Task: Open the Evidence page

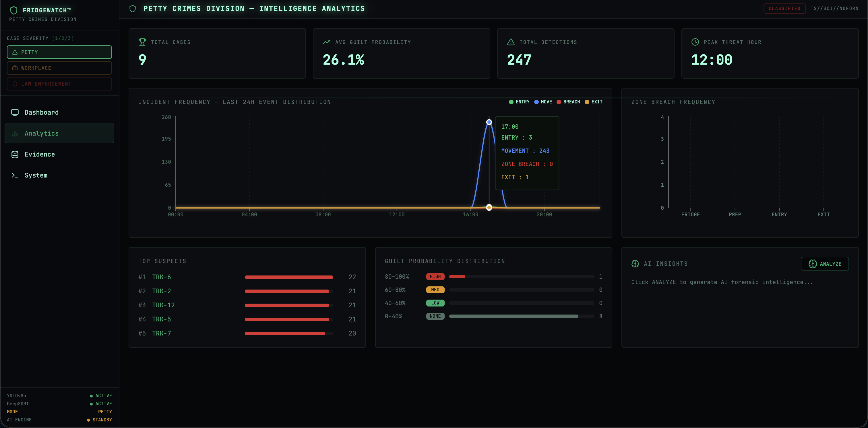Action: click(39, 155)
